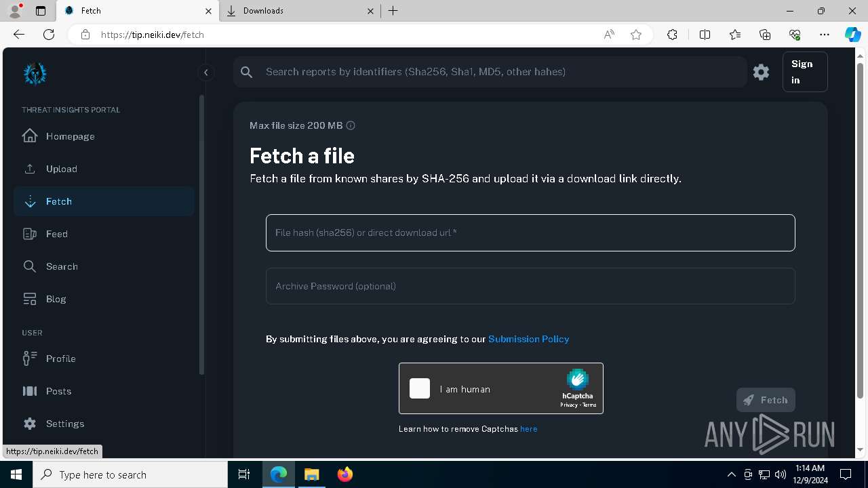Select Fetch in the sidebar
Viewport: 868px width, 488px height.
pos(104,201)
